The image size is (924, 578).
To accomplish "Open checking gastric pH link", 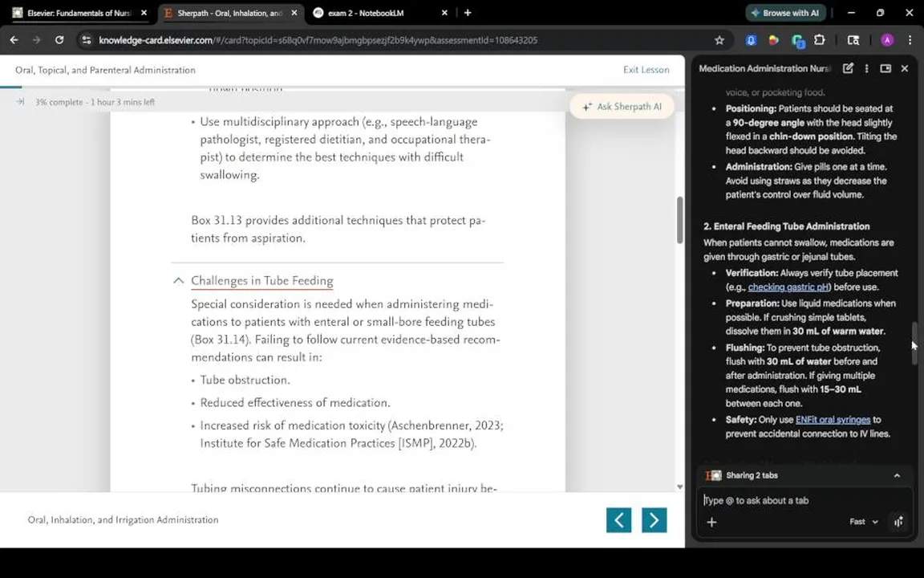I will [788, 287].
